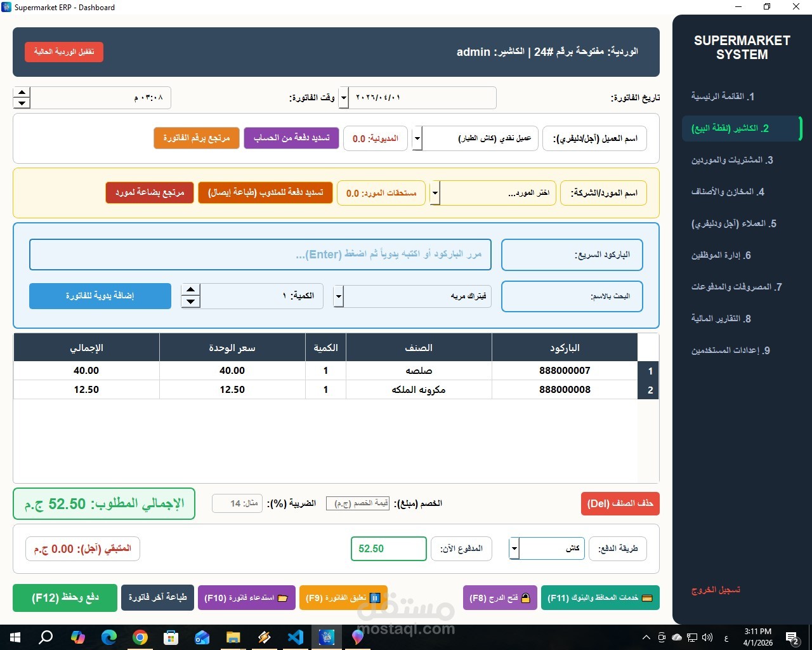The height and width of the screenshot is (650, 812).
Task: Open Visual Studio Code from the taskbar
Action: click(x=296, y=637)
